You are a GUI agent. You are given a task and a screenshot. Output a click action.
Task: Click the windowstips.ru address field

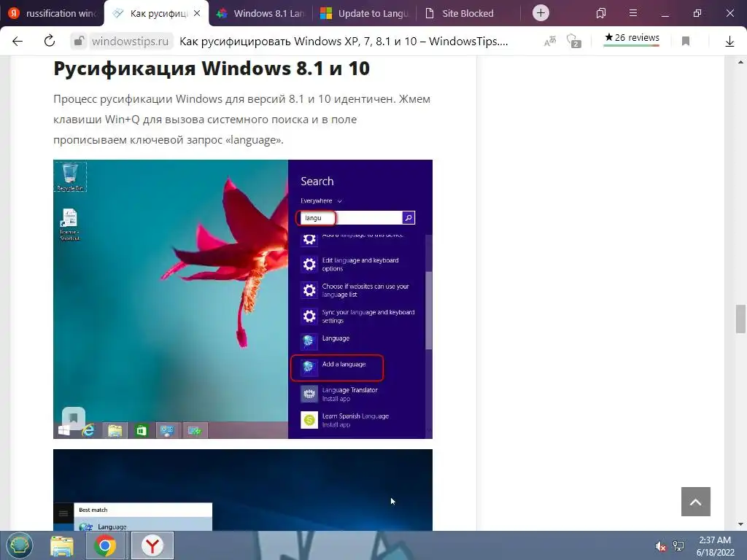[130, 42]
